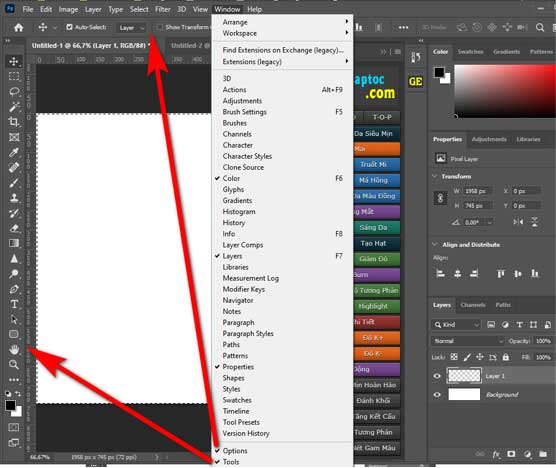The width and height of the screenshot is (556, 468).
Task: Open the Auto-Select Layer dropdown
Action: pyautogui.click(x=131, y=28)
